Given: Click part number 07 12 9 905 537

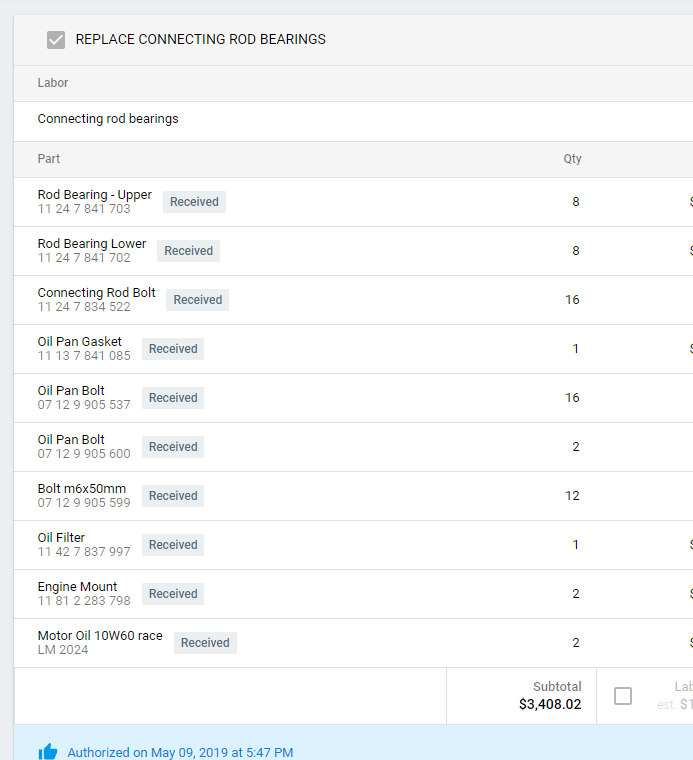Looking at the screenshot, I should (84, 405).
